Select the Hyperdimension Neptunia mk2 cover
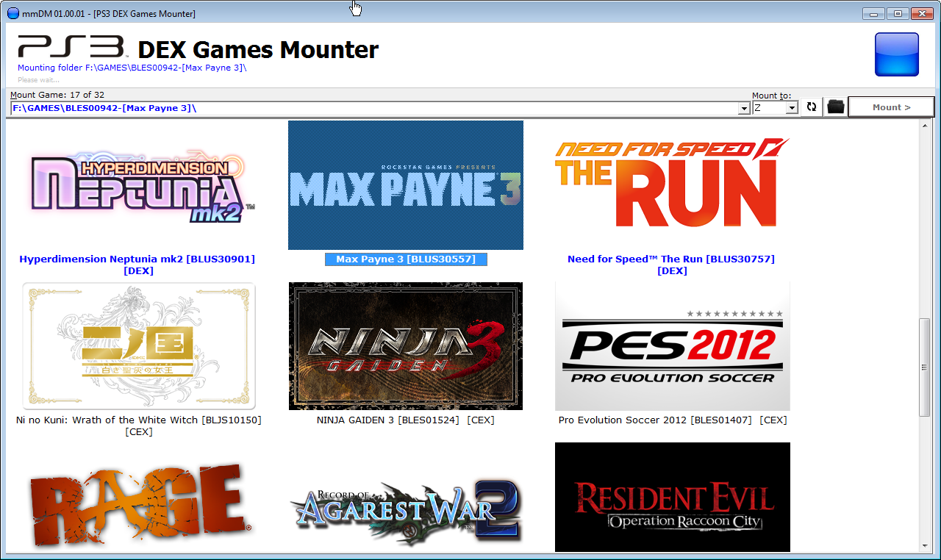The height and width of the screenshot is (560, 941). (139, 185)
